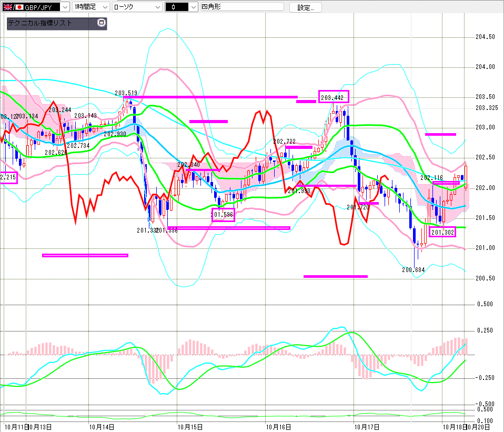Select the boxed 201.302 price label
504x432 pixels.
pyautogui.click(x=442, y=231)
